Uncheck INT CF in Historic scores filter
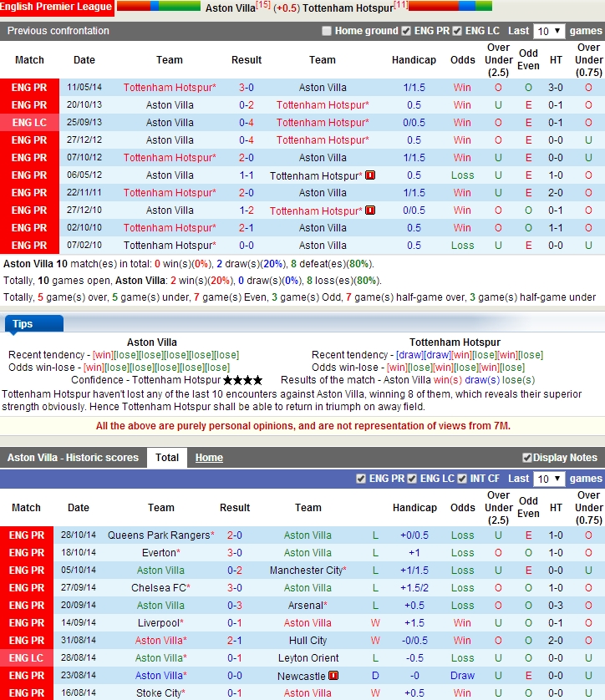This screenshot has height=700, width=605. [x=463, y=479]
